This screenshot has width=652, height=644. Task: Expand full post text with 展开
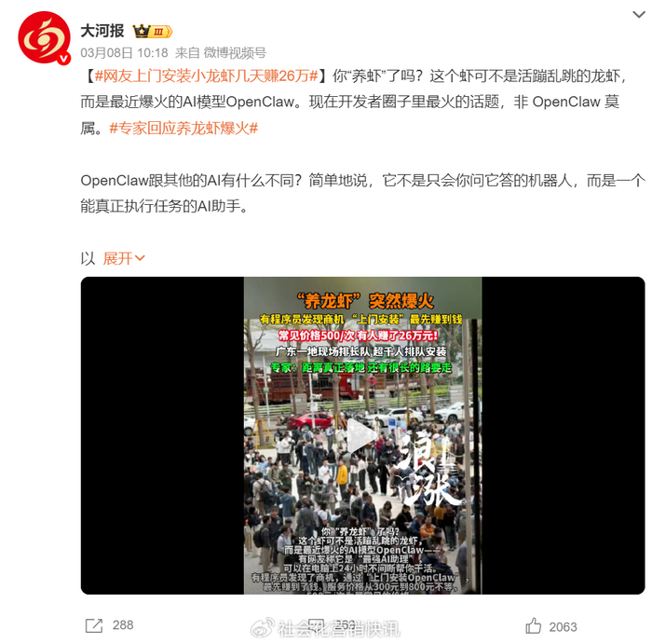117,258
